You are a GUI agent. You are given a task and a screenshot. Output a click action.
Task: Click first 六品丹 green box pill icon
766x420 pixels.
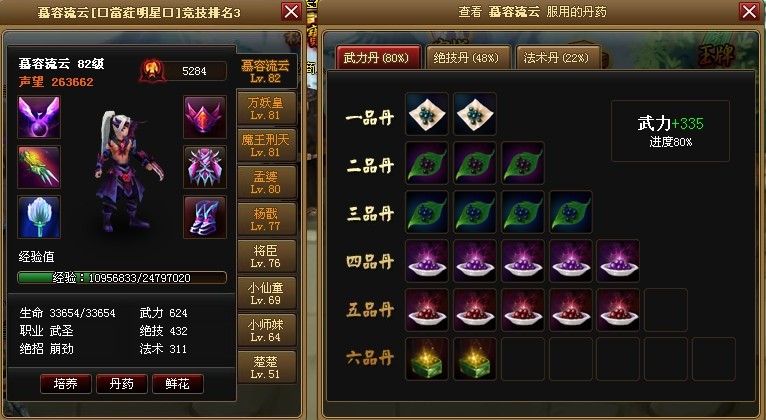pos(427,359)
